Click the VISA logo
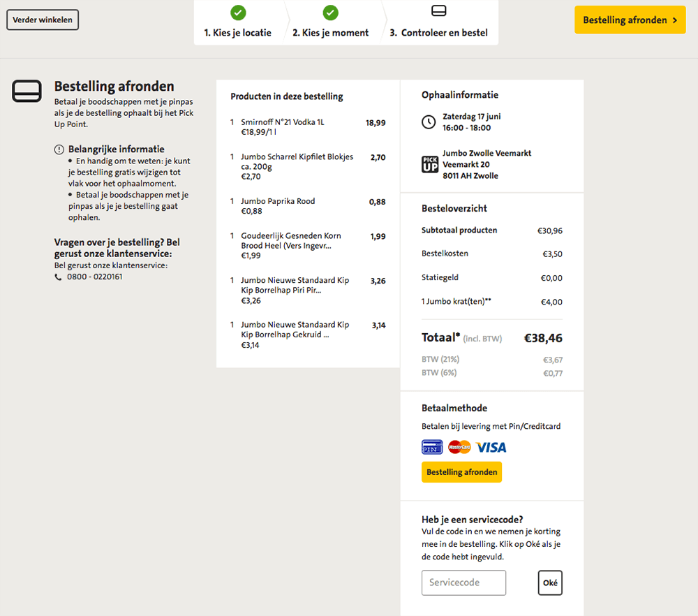Viewport: 698px width, 616px height. [x=491, y=447]
